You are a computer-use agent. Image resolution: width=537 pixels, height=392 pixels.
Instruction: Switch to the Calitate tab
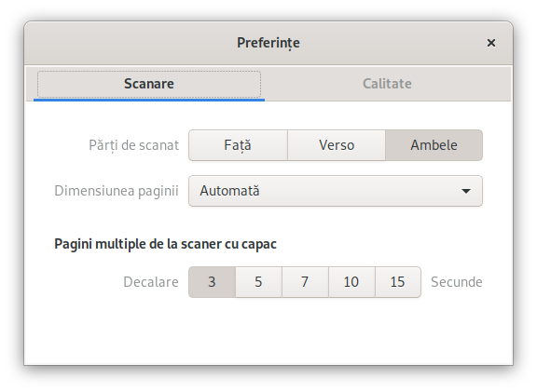387,84
